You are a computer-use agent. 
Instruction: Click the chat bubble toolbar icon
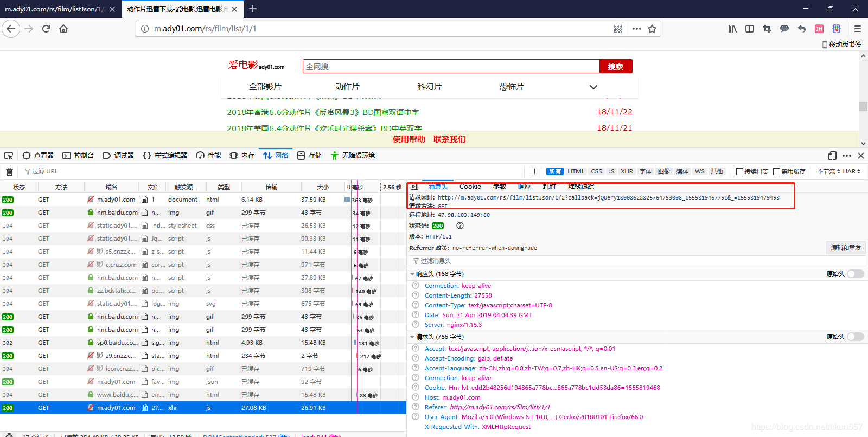click(784, 29)
